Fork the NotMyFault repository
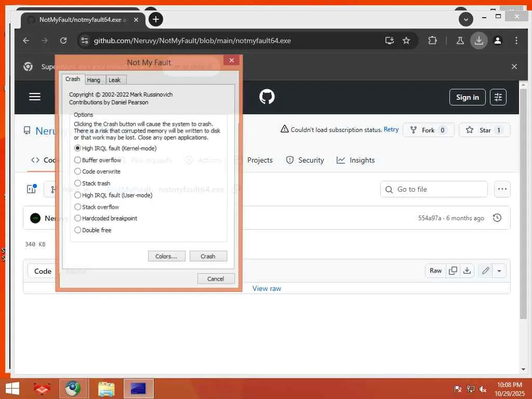 pyautogui.click(x=428, y=130)
